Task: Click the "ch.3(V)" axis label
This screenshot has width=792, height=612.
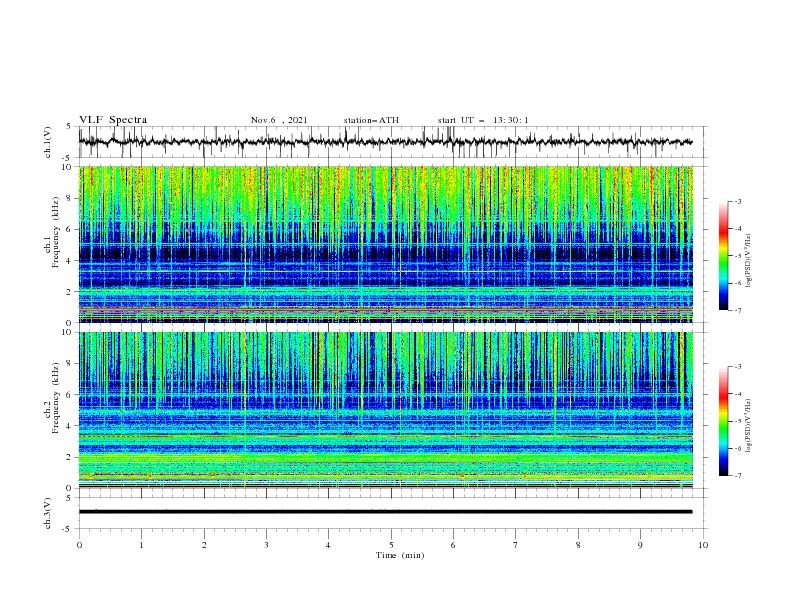Action: [48, 513]
